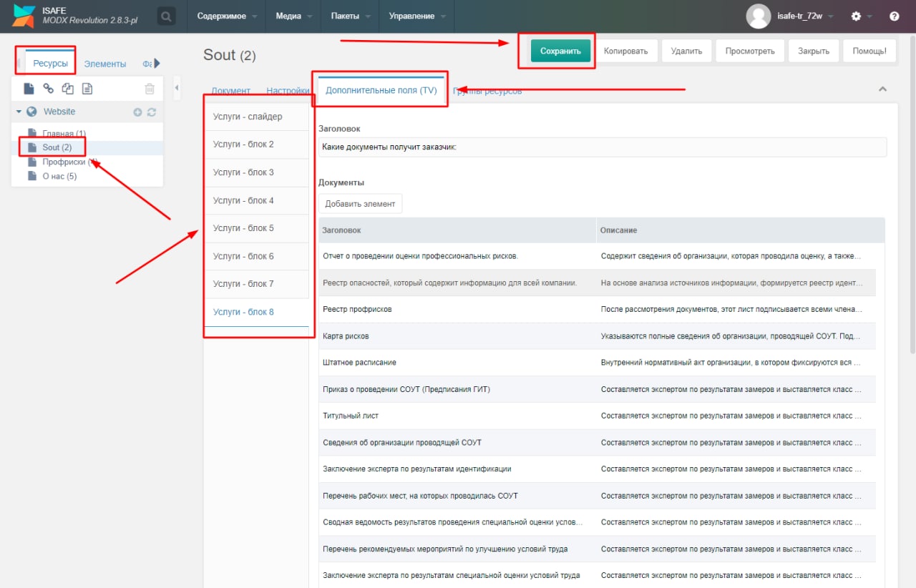916x588 pixels.
Task: Select the Sout (2) resource
Action: tap(57, 147)
